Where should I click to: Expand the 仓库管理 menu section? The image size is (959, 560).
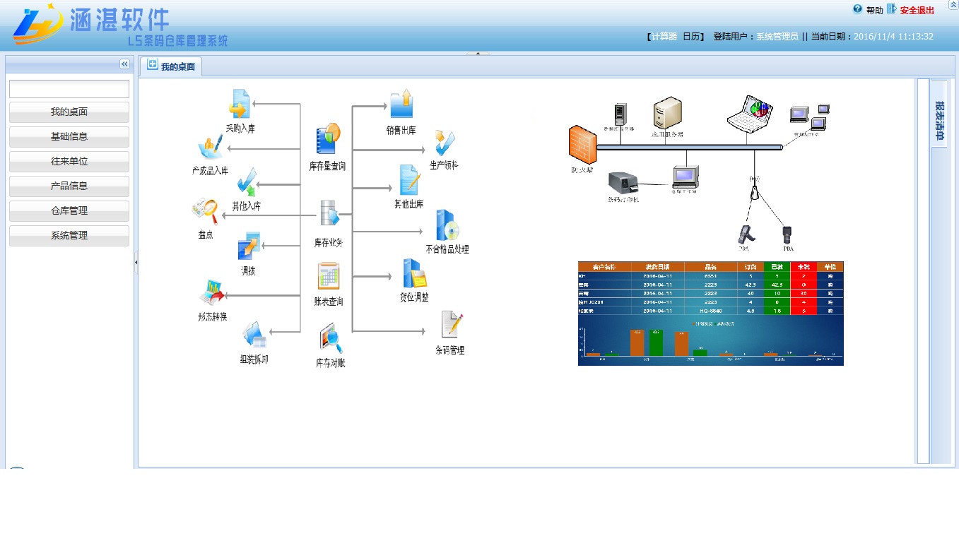click(x=69, y=211)
